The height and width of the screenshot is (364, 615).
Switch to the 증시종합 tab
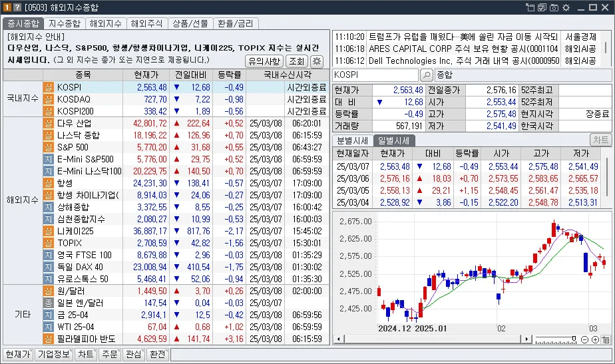tap(23, 23)
